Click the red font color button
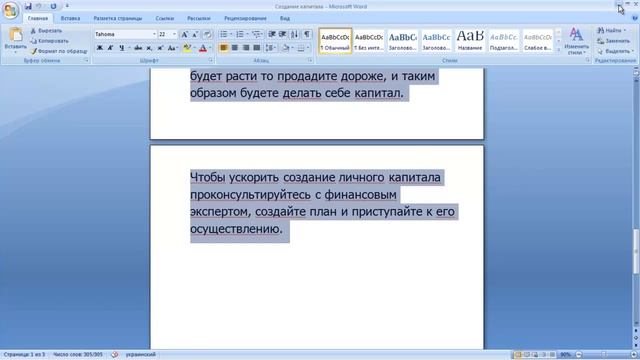The height and width of the screenshot is (360, 640). (x=203, y=48)
